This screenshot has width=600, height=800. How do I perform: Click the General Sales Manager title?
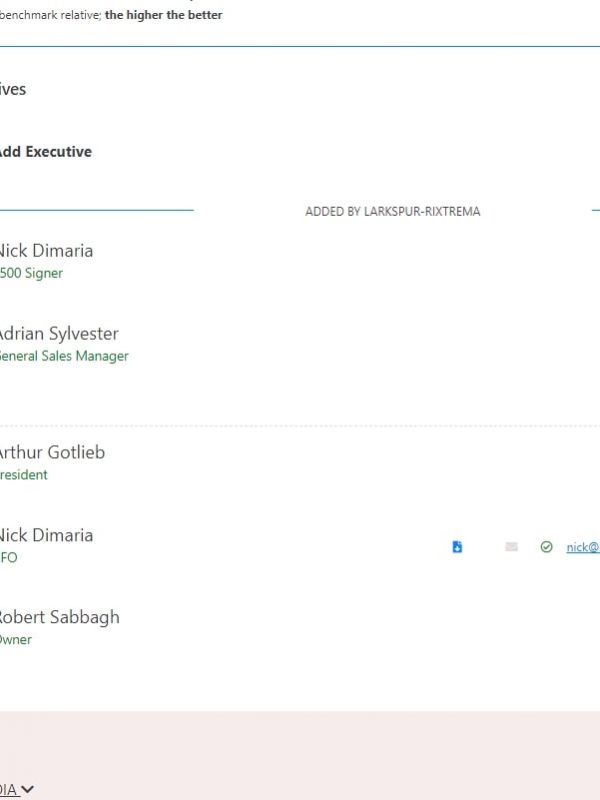[63, 356]
